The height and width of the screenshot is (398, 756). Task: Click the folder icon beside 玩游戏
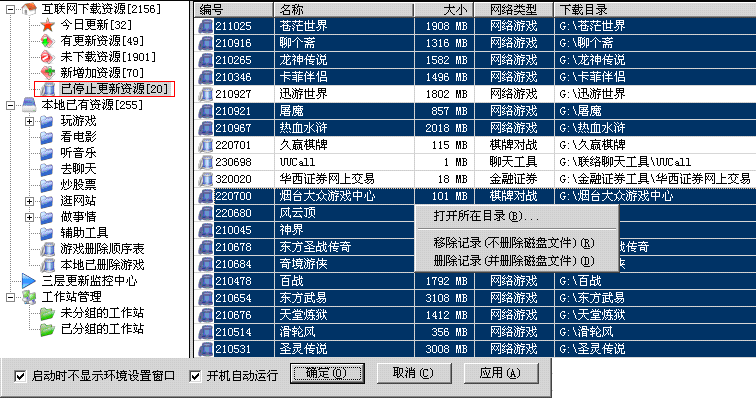47,121
